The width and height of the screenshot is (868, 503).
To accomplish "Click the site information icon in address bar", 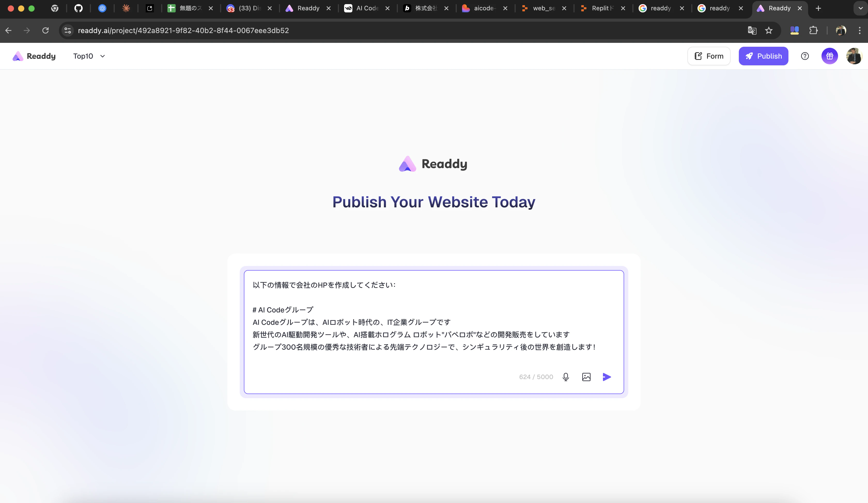I will [68, 31].
